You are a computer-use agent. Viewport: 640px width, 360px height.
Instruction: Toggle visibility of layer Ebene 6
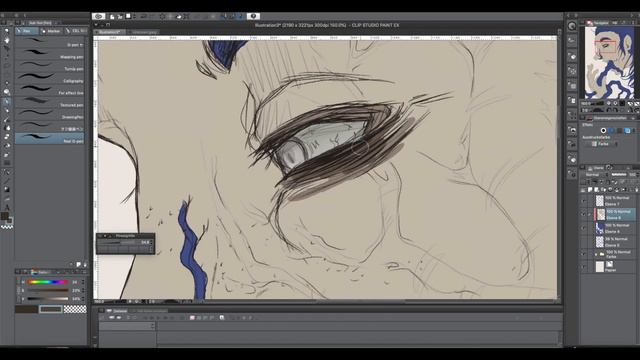tap(584, 214)
